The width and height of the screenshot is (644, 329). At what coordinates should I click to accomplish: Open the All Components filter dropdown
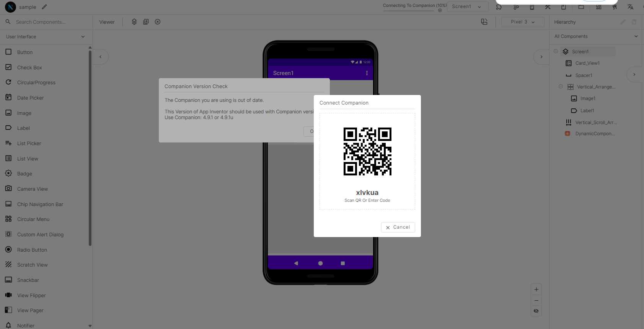click(596, 36)
